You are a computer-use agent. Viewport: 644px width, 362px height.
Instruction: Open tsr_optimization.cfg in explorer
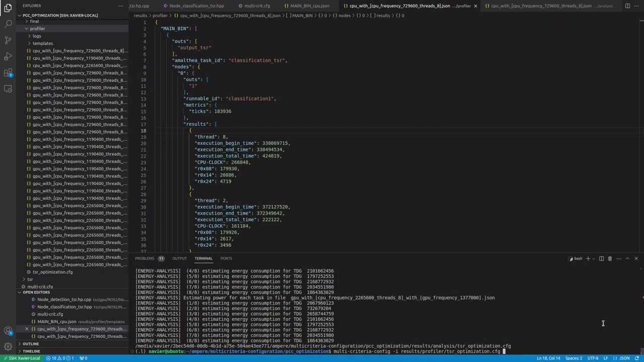click(x=52, y=272)
